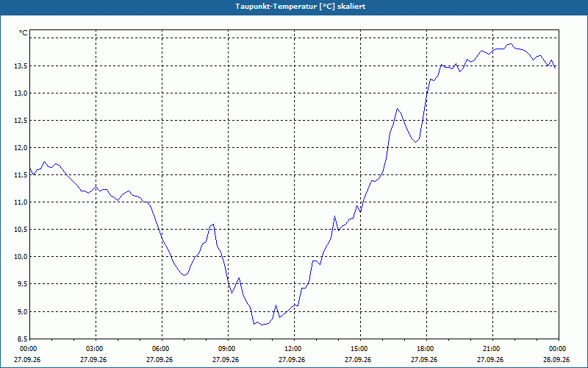Screen dimensions: 588x368
Task: Select the 03:00 time axis label
Action: pyautogui.click(x=96, y=349)
